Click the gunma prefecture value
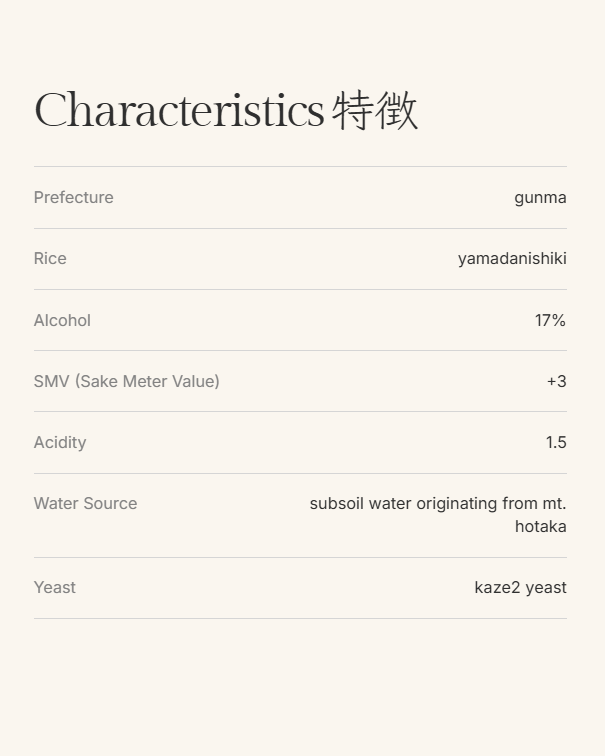Image resolution: width=605 pixels, height=756 pixels. [x=540, y=197]
